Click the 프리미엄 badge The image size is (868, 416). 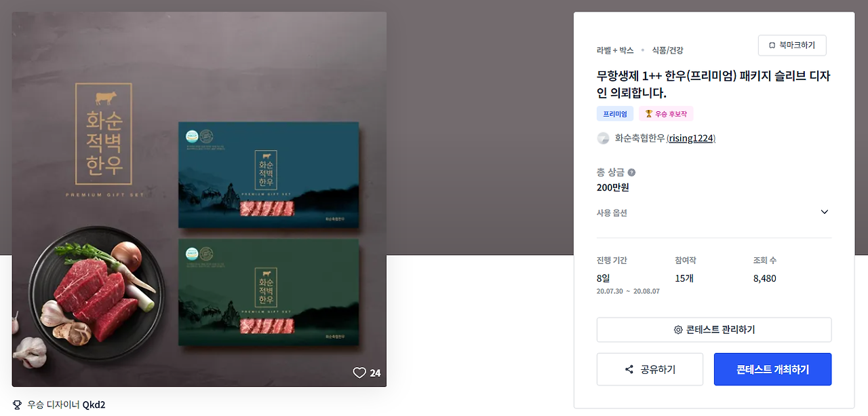tap(615, 114)
